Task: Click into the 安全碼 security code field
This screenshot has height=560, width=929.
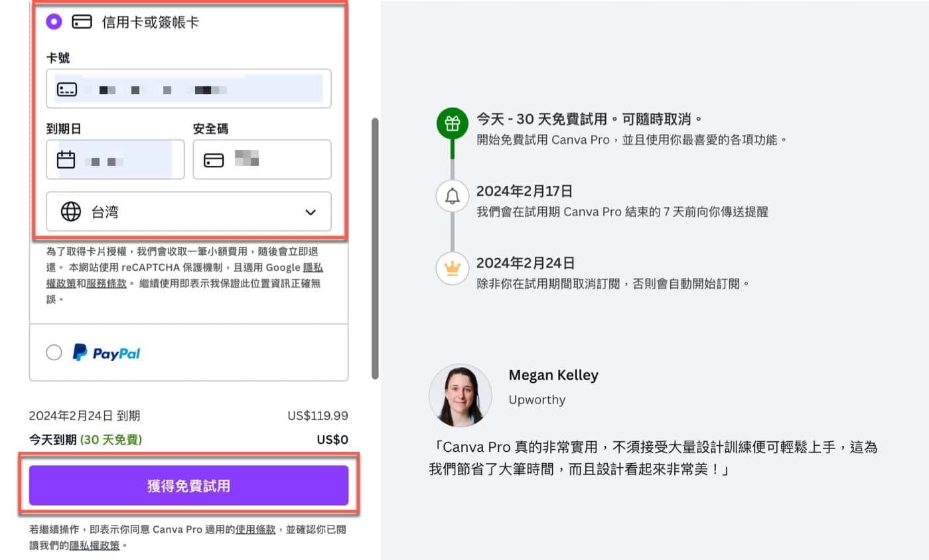Action: pos(262,159)
